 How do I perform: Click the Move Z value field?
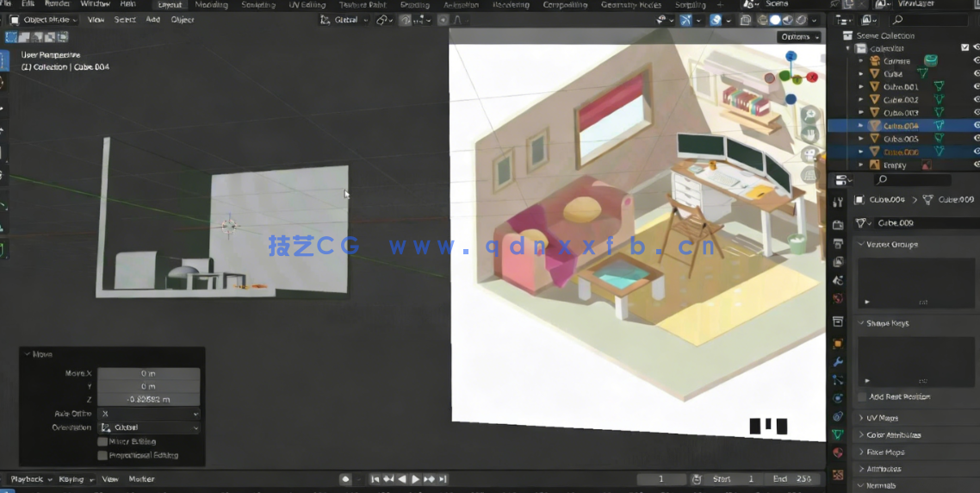149,399
